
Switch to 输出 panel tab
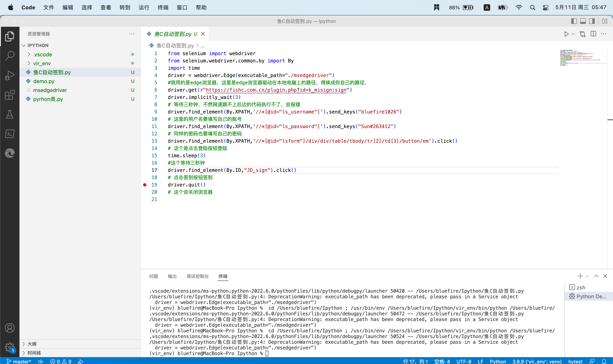coord(172,276)
